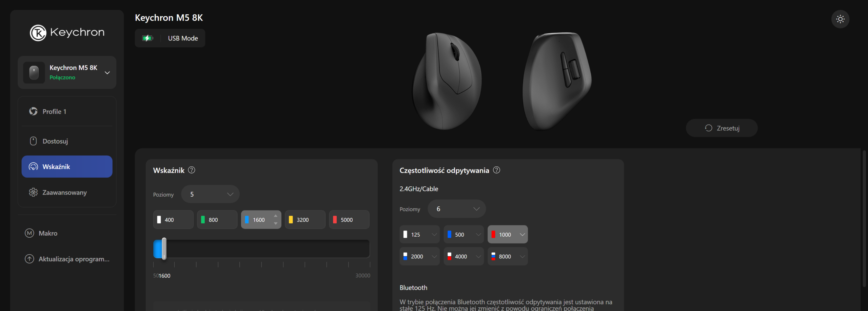Viewport: 868px width, 311px height.
Task: Open the help icon beside Wskaźnik heading
Action: pos(192,170)
